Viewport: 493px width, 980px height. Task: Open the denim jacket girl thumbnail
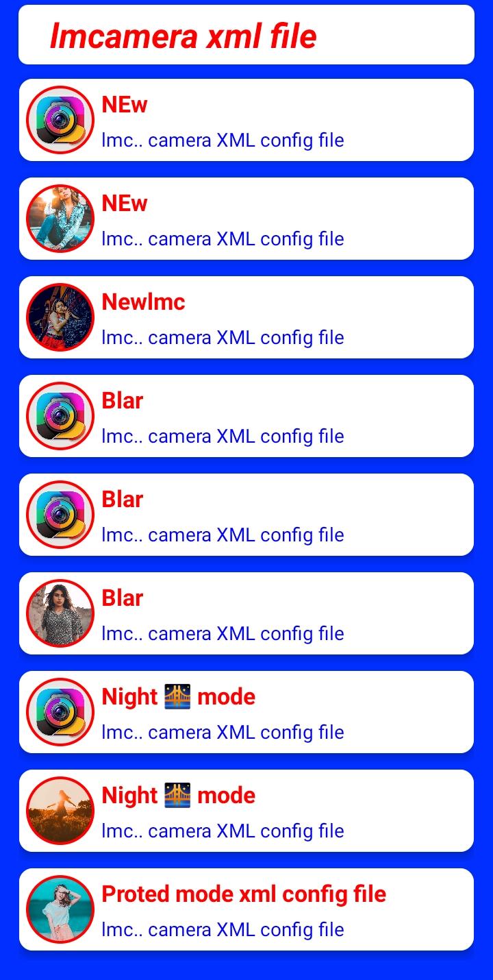click(x=60, y=219)
